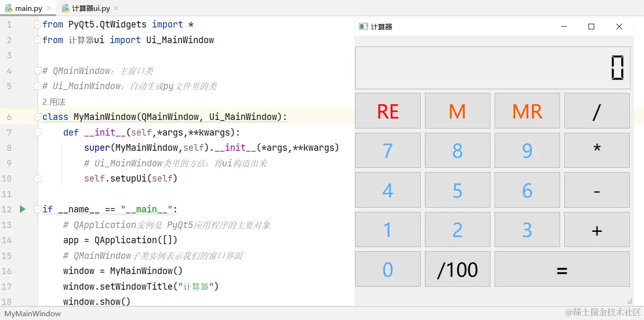Click the divide / button in calculator

coord(597,111)
